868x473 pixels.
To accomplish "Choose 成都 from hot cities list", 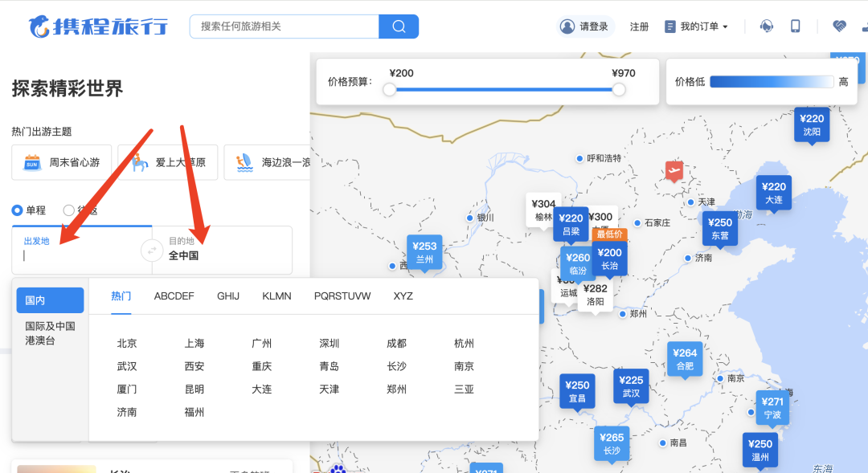I will click(396, 344).
